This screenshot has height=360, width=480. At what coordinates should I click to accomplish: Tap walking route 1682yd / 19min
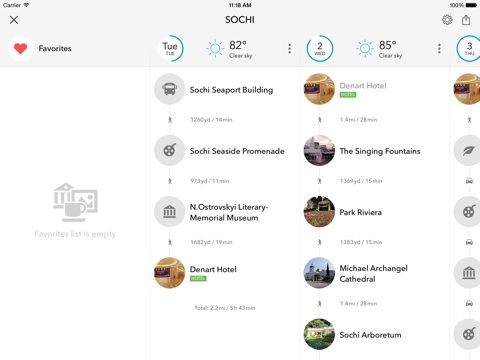[x=211, y=242]
